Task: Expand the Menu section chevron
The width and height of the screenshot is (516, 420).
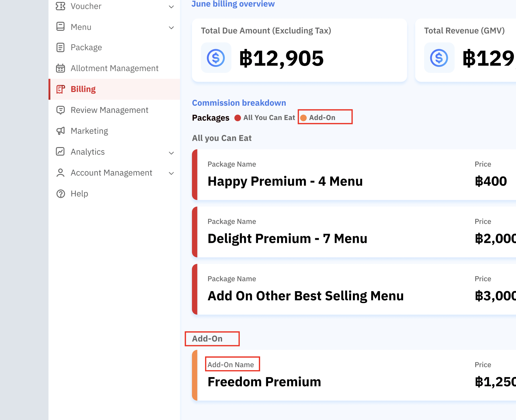Action: 171,28
